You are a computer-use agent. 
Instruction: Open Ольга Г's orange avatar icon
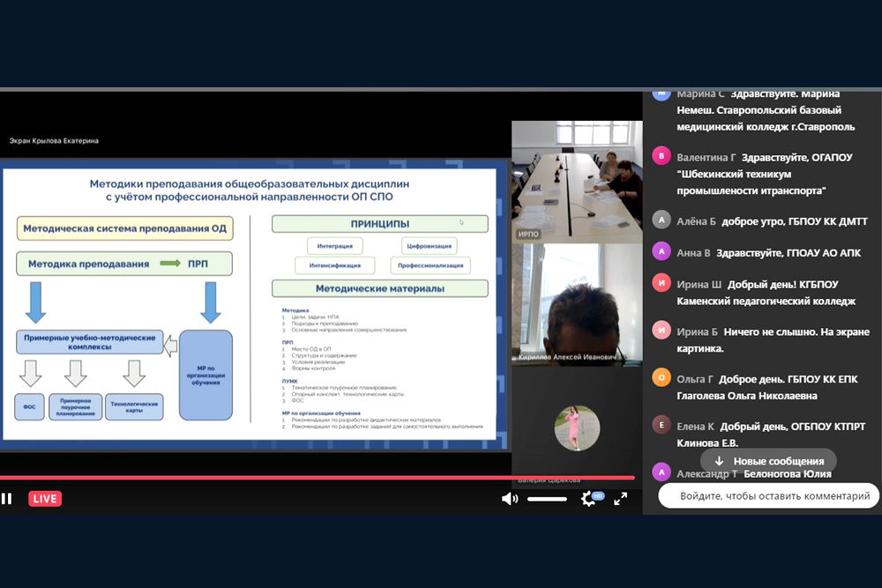661,377
